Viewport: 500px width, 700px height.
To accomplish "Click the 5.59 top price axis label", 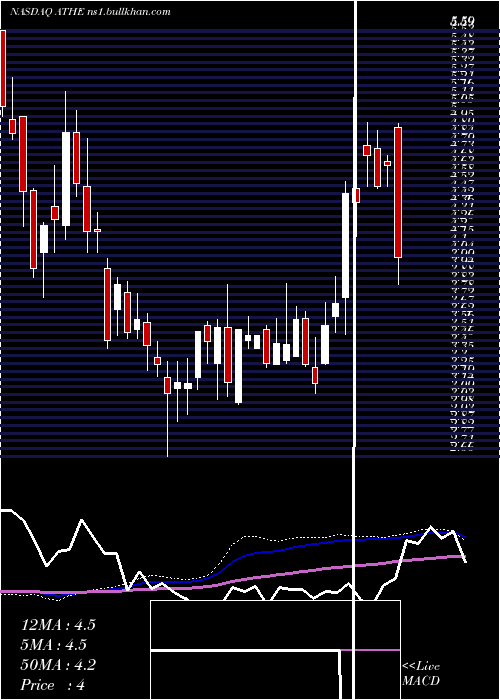I will click(462, 21).
